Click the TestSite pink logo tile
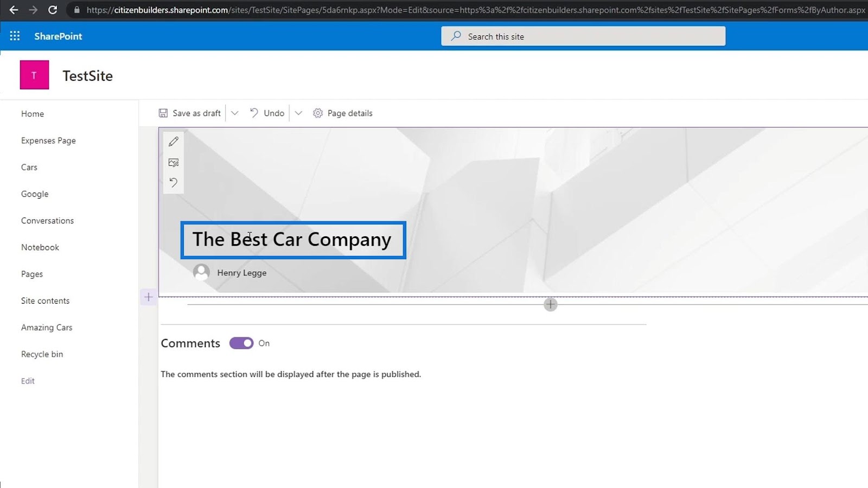 [x=34, y=75]
